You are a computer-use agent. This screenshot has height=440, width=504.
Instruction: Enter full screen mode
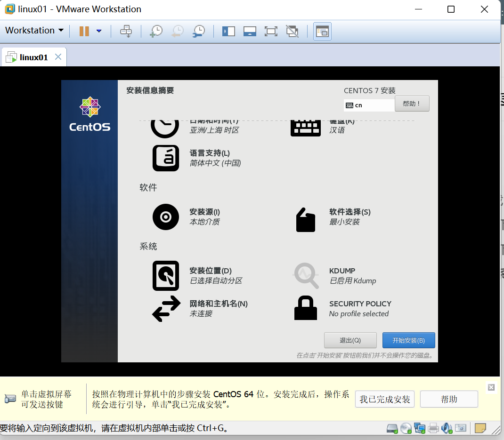pos(271,31)
